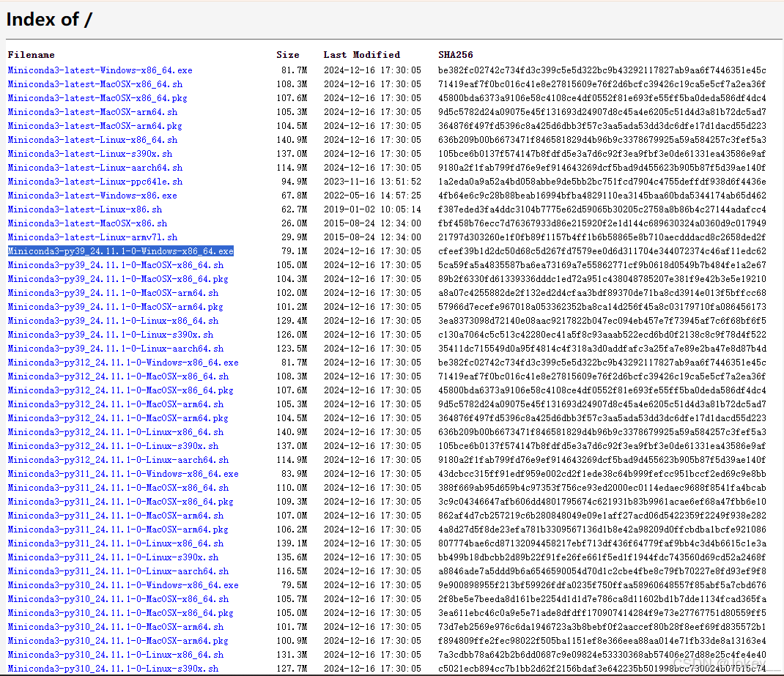Download Miniconda3-py310_24.11.1-0-MacOSX-arm64.pkg

click(118, 641)
